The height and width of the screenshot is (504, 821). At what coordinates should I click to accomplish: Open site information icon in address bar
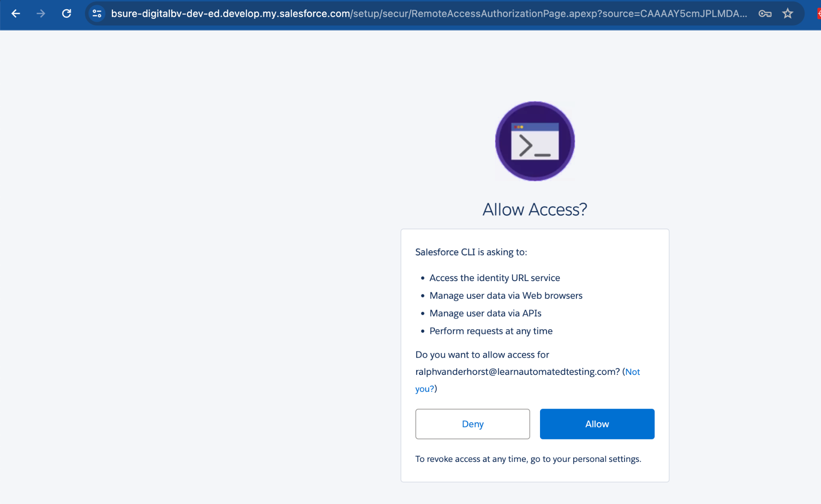(97, 13)
